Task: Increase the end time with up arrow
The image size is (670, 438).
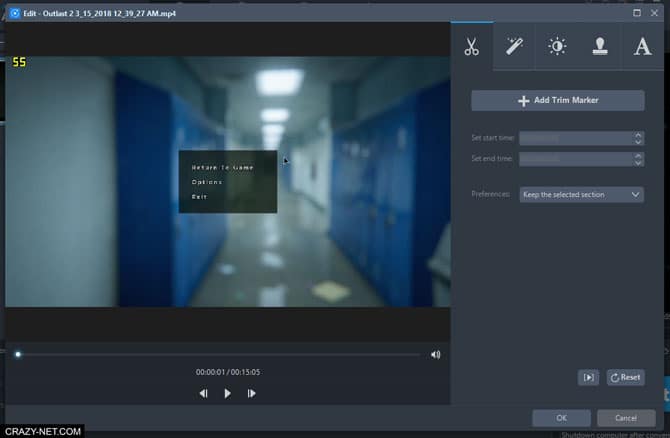Action: [x=638, y=156]
